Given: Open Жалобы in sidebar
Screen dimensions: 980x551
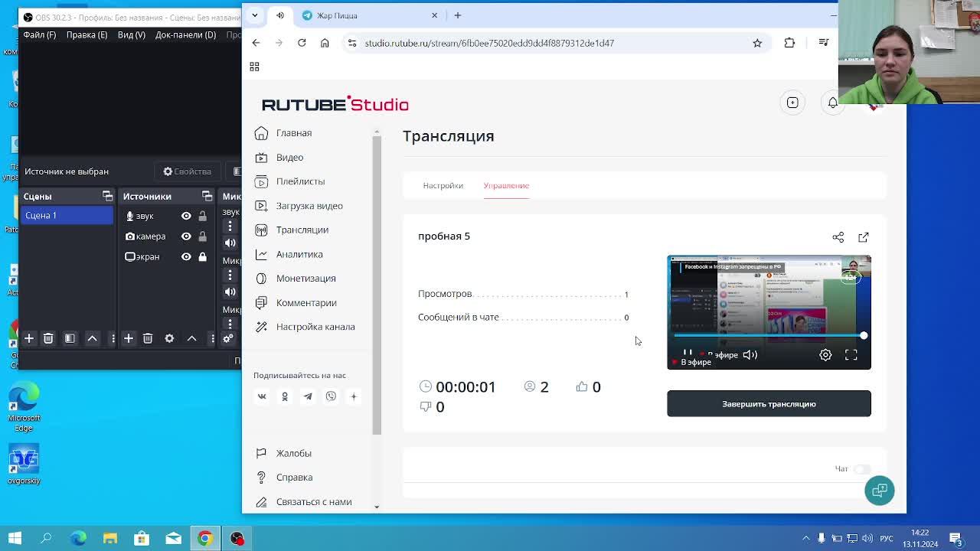Looking at the screenshot, I should pyautogui.click(x=293, y=453).
